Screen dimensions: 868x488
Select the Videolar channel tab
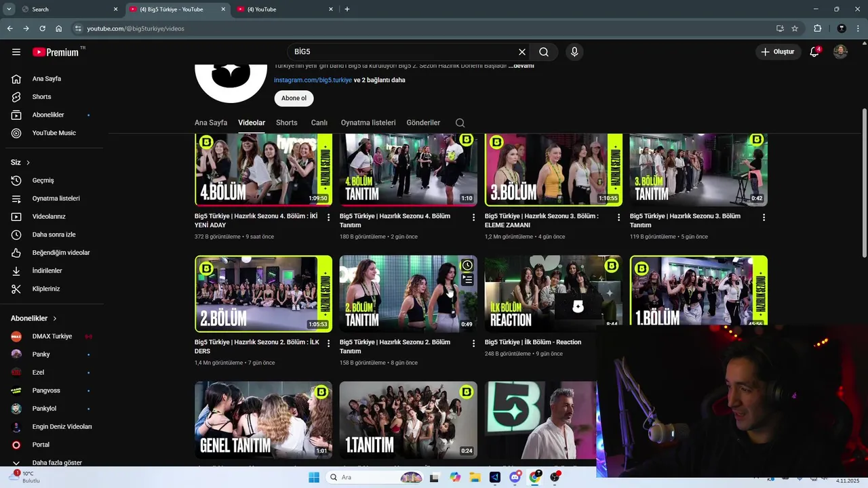point(252,123)
